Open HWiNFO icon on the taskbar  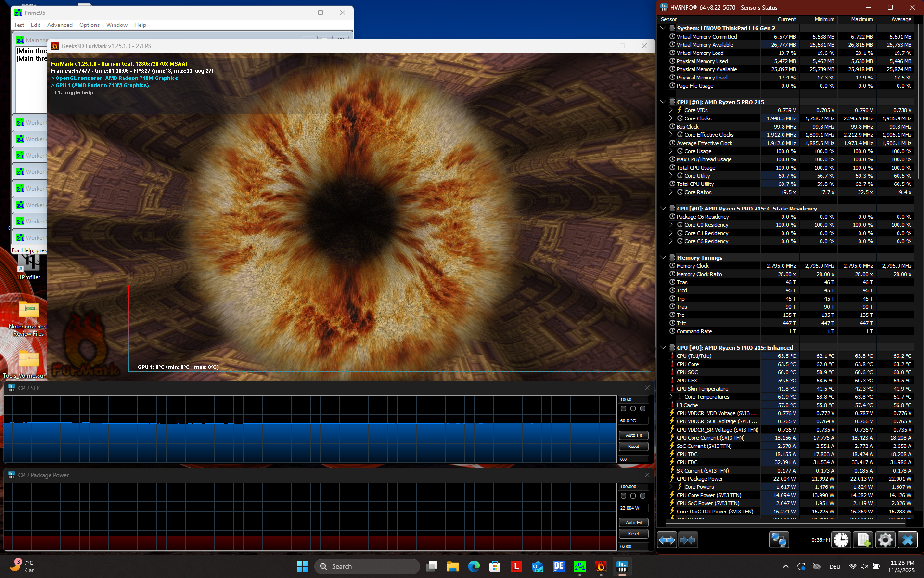[x=622, y=566]
